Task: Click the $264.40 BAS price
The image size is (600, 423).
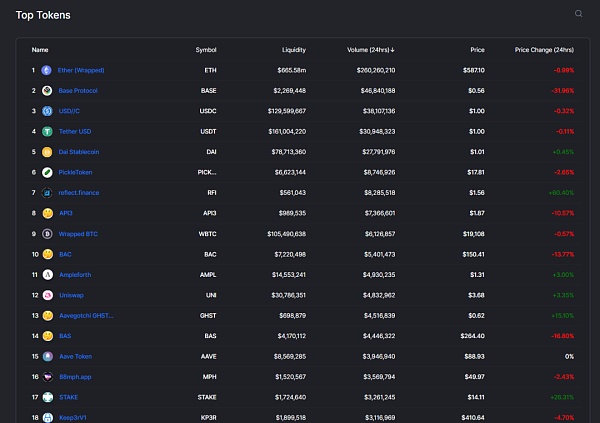Action: coord(473,336)
